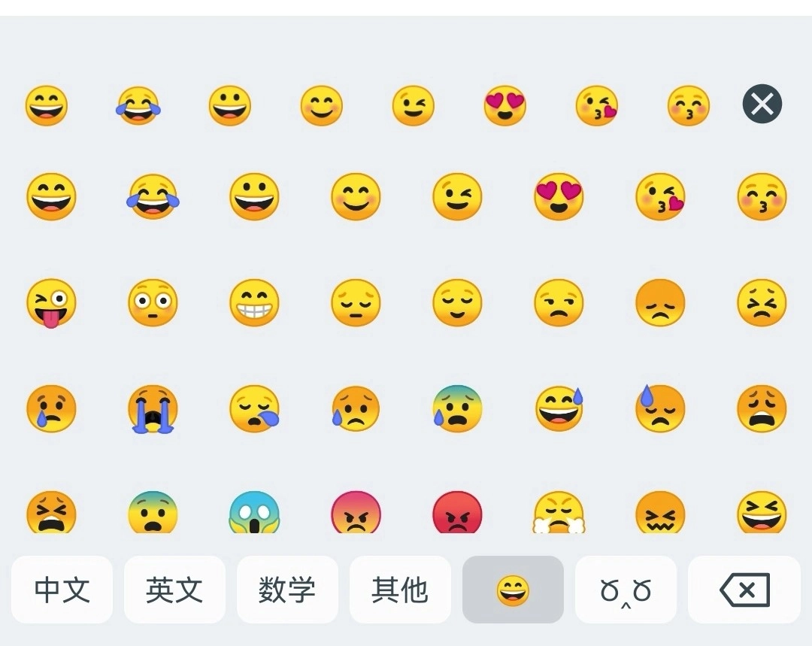Insert the kissing heart emoji in main grid
The image size is (812, 646).
pyautogui.click(x=660, y=197)
